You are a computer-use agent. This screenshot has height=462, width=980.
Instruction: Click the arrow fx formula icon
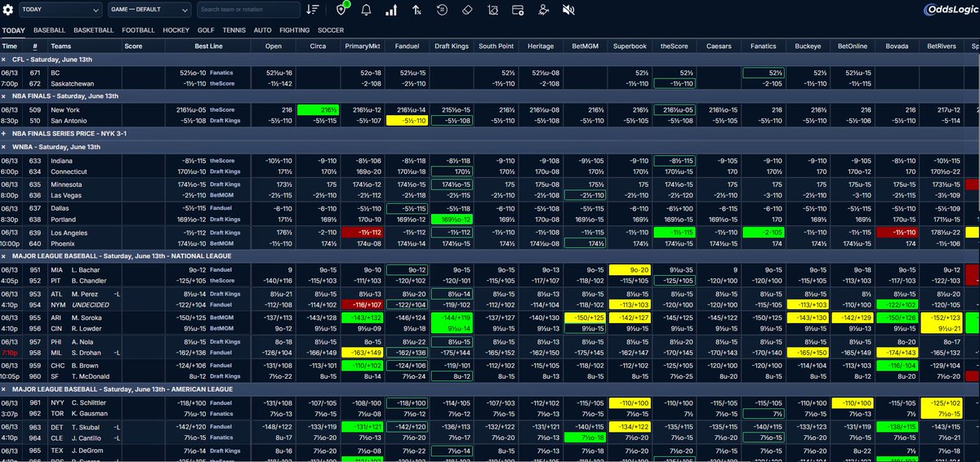[x=416, y=10]
